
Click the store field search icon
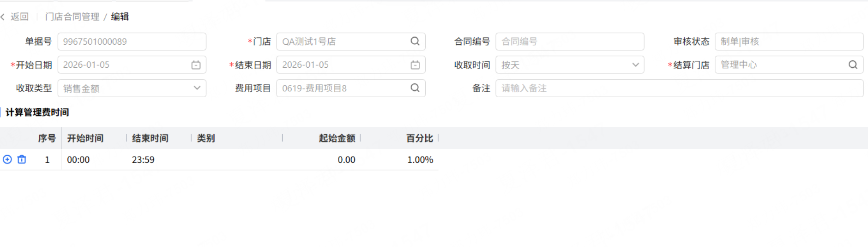click(415, 41)
